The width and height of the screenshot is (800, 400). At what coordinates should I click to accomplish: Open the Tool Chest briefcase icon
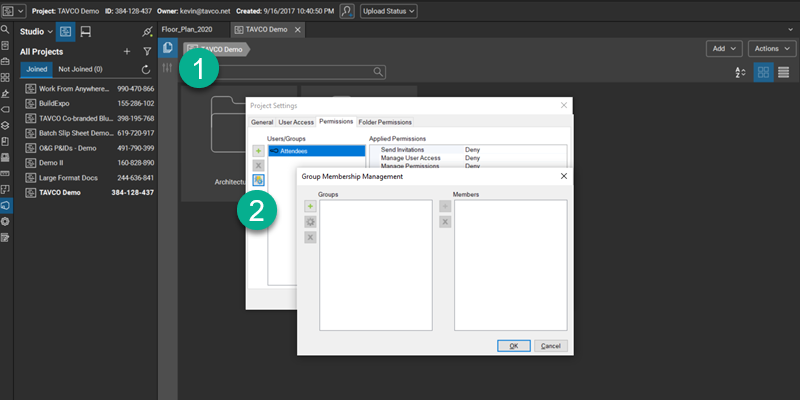coord(5,61)
